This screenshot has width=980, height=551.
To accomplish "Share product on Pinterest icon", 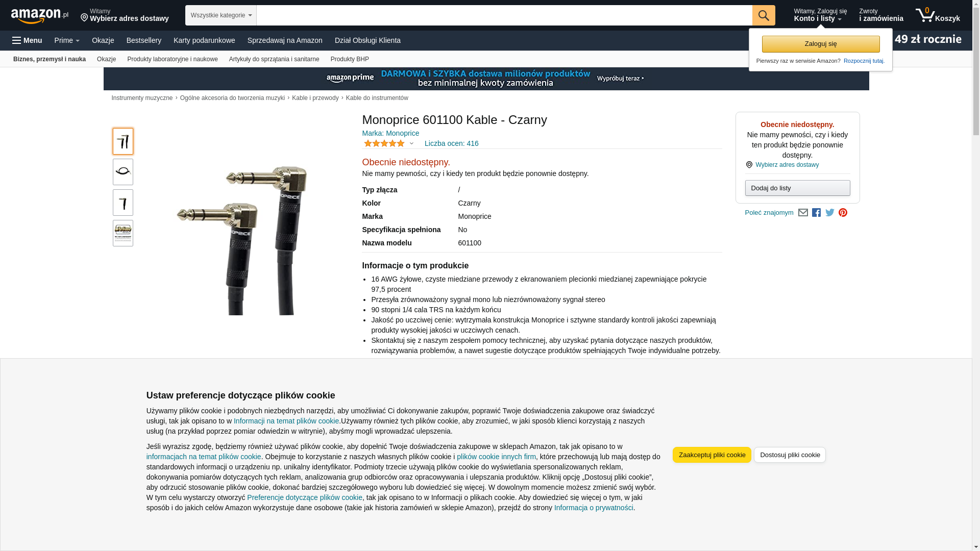I will (x=843, y=213).
